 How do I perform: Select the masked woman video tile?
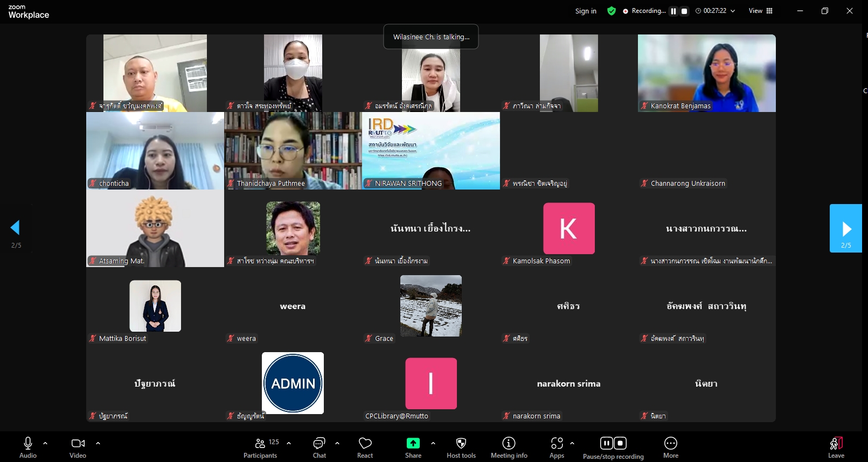tap(293, 73)
